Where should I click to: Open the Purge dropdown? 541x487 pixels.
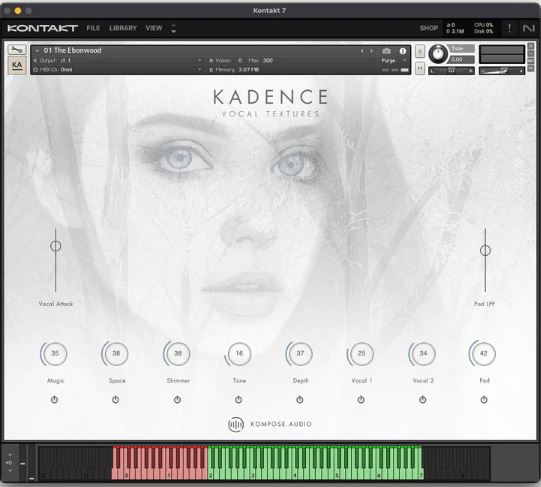(x=394, y=61)
